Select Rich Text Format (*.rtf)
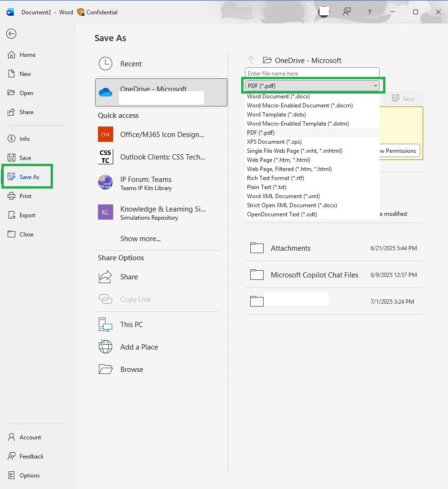Screen dimensions: 448x489 [x=312, y=178]
